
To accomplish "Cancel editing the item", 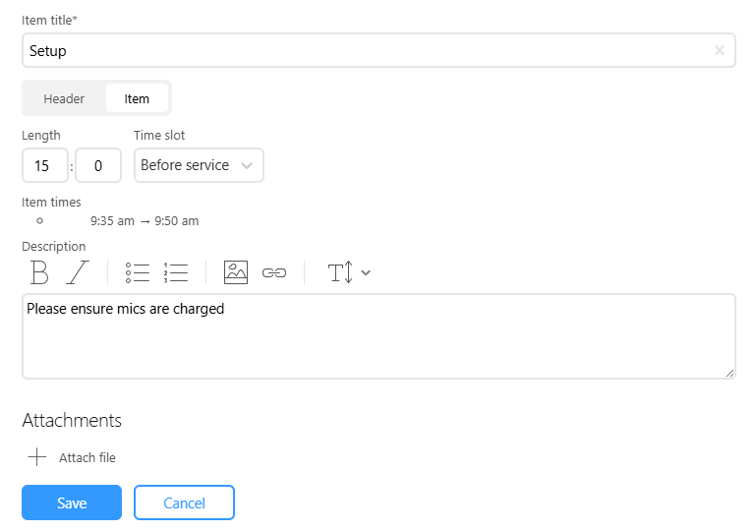I will point(184,502).
